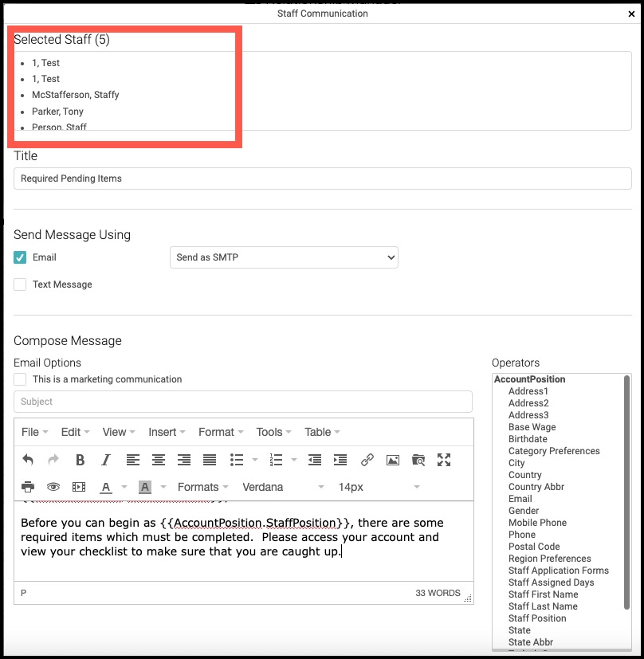This screenshot has height=659, width=644.
Task: Select the Staff Position operator
Action: pyautogui.click(x=537, y=618)
